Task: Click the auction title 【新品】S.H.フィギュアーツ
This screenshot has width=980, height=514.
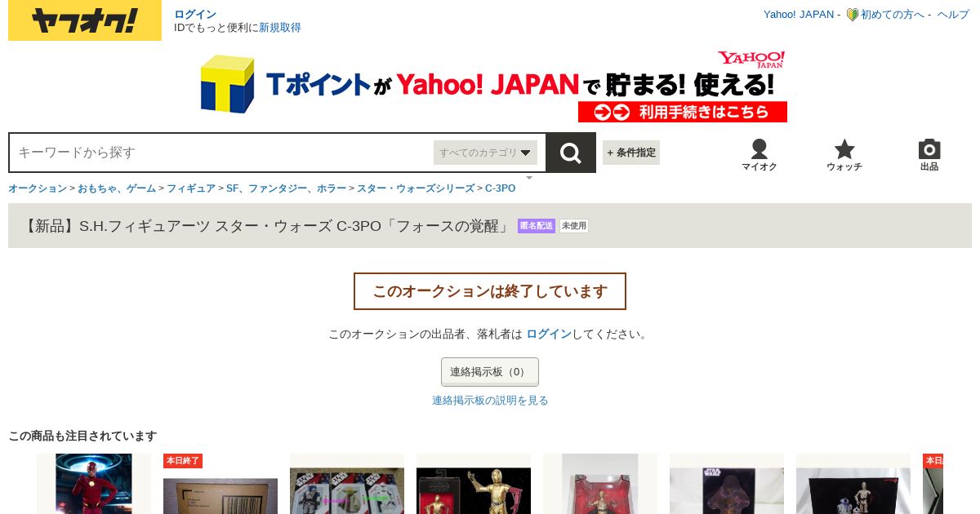Action: point(266,226)
